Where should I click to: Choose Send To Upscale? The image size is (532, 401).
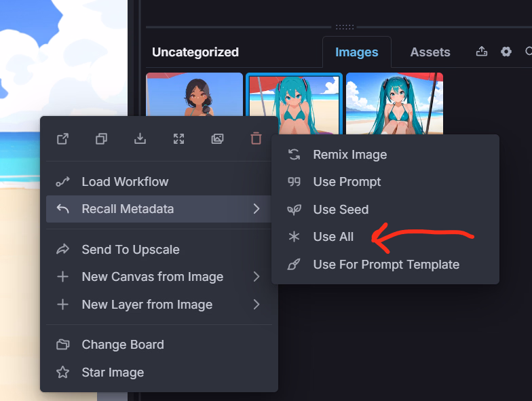[x=159, y=250]
